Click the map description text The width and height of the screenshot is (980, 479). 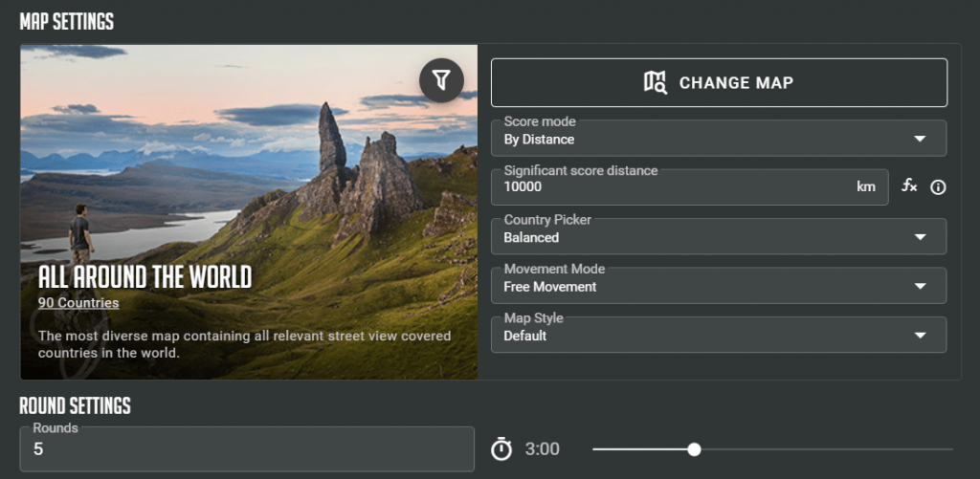244,344
